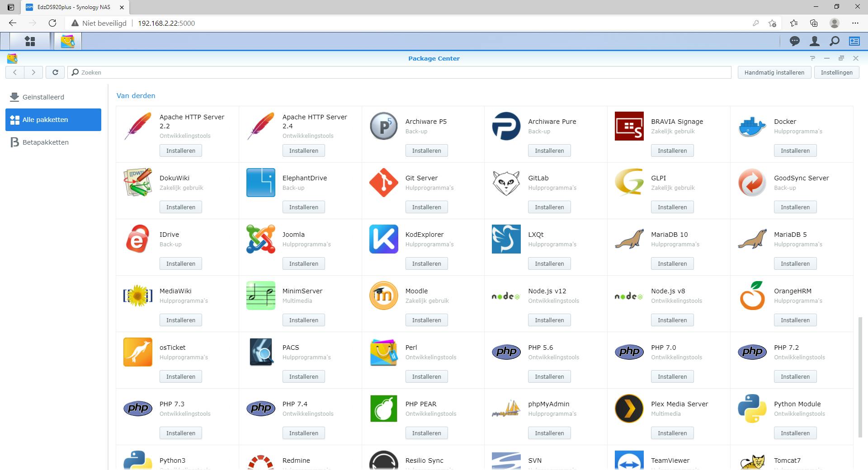Image resolution: width=868 pixels, height=470 pixels.
Task: Open the DSM user options icon
Action: (x=814, y=41)
